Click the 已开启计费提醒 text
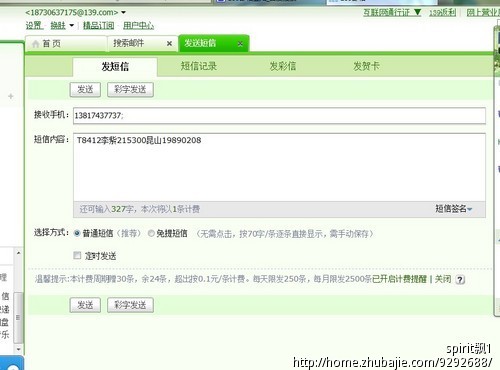The height and width of the screenshot is (370, 500). click(399, 279)
